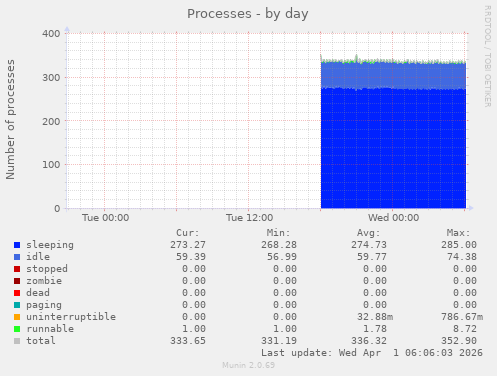This screenshot has height=376, width=497.
Task: Click the 'zombie' legend label
Action: click(44, 281)
